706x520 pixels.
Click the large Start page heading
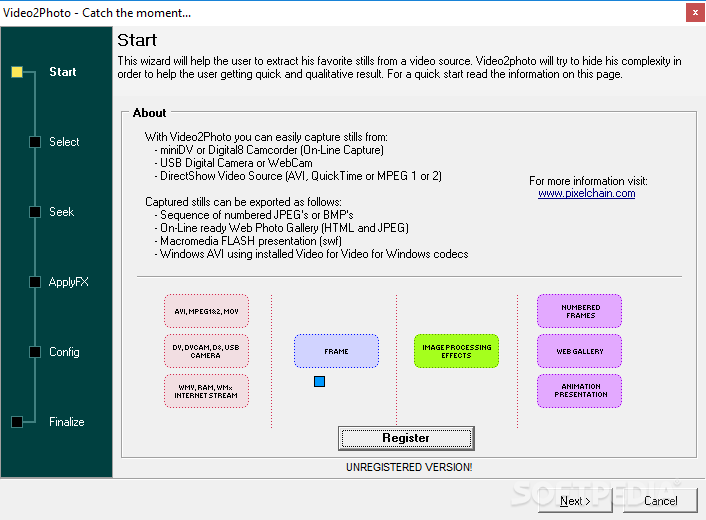click(x=137, y=41)
